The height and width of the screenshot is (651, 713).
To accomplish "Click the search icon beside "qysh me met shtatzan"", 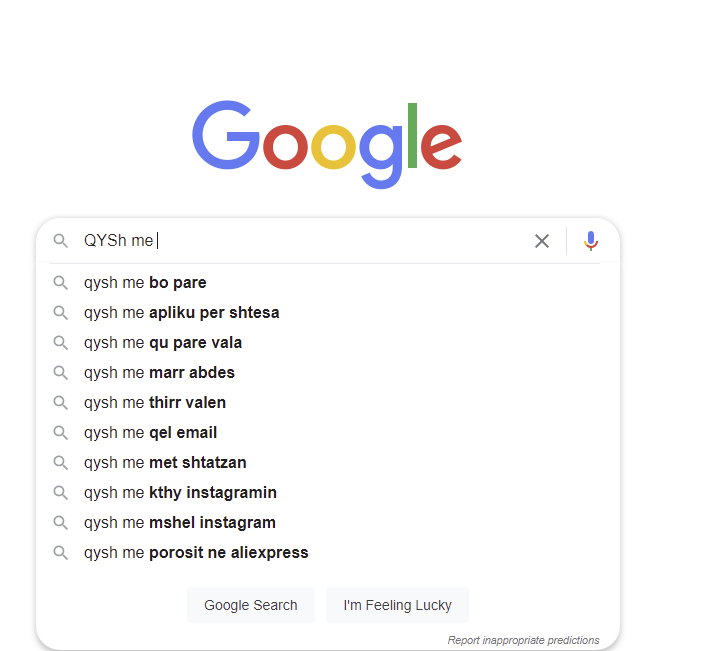I will [x=61, y=463].
